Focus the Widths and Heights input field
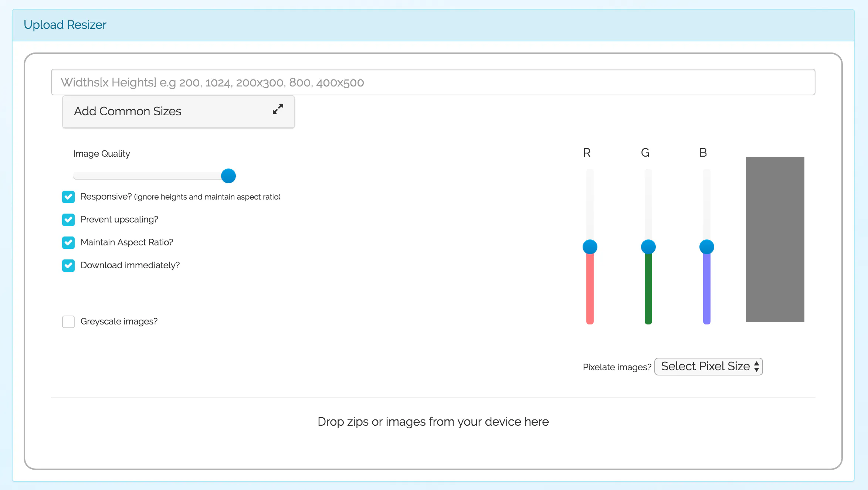 (x=433, y=82)
